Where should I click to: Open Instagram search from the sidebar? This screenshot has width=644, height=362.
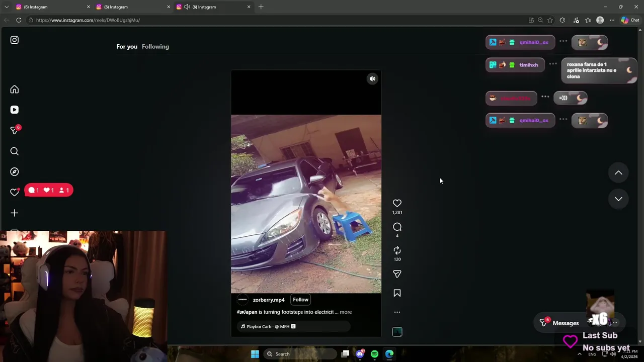tap(15, 151)
